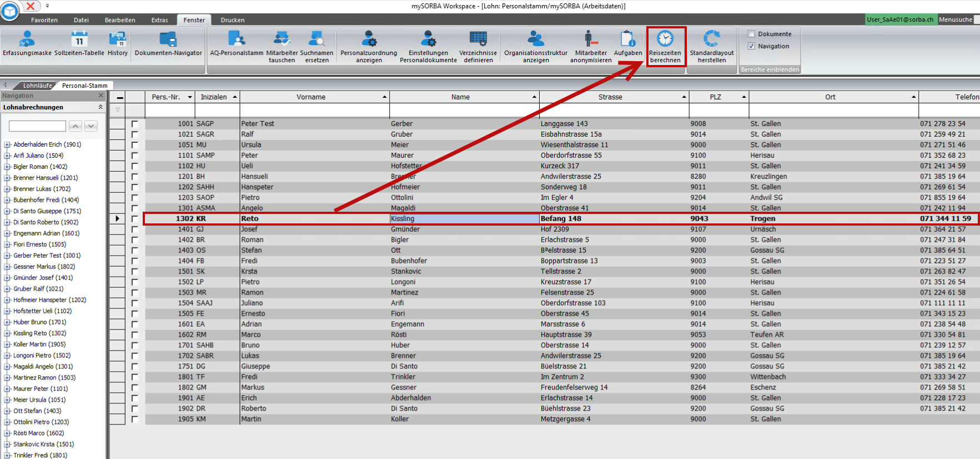Open the Extras ribbon tab
The height and width of the screenshot is (459, 980).
click(160, 20)
